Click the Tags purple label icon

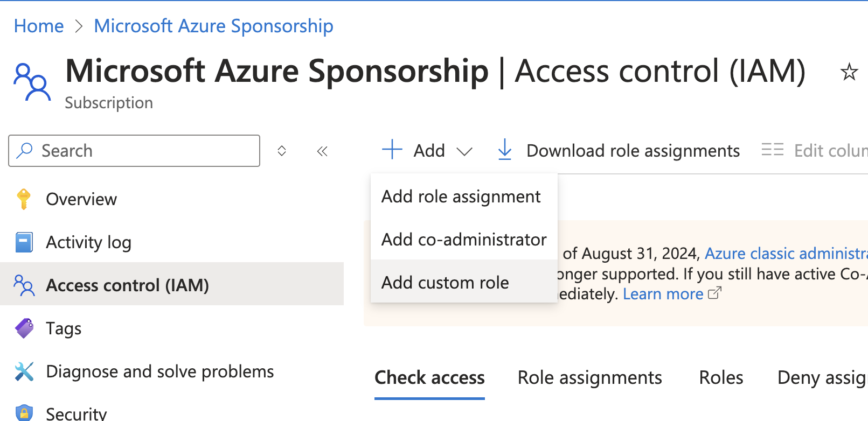pyautogui.click(x=24, y=328)
